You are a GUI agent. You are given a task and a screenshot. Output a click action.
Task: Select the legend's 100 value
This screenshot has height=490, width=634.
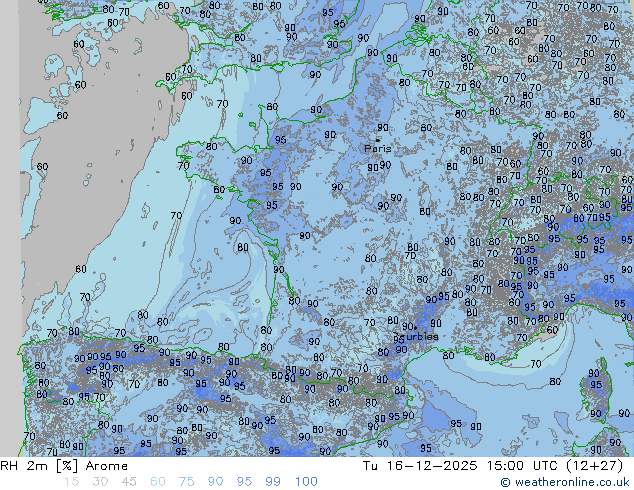(x=306, y=482)
